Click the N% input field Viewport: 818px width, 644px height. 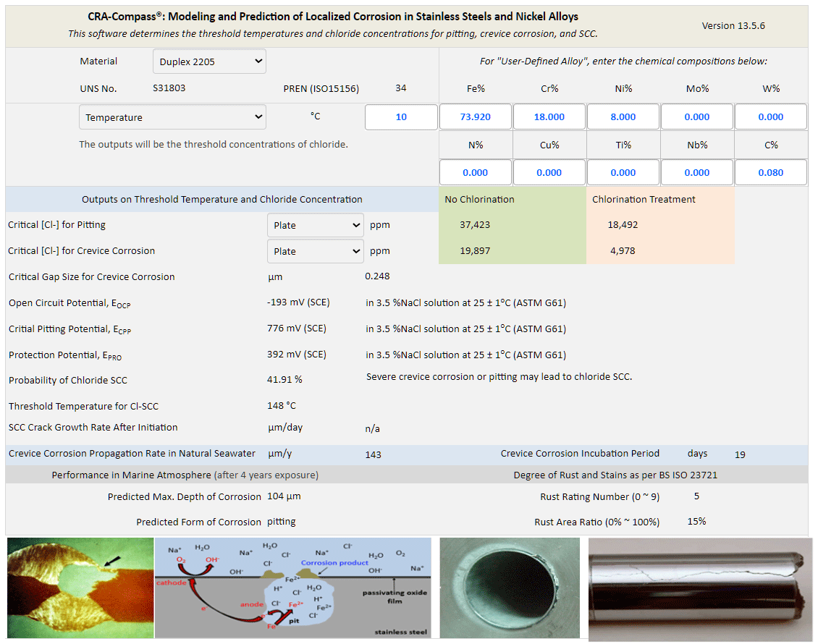pos(476,173)
